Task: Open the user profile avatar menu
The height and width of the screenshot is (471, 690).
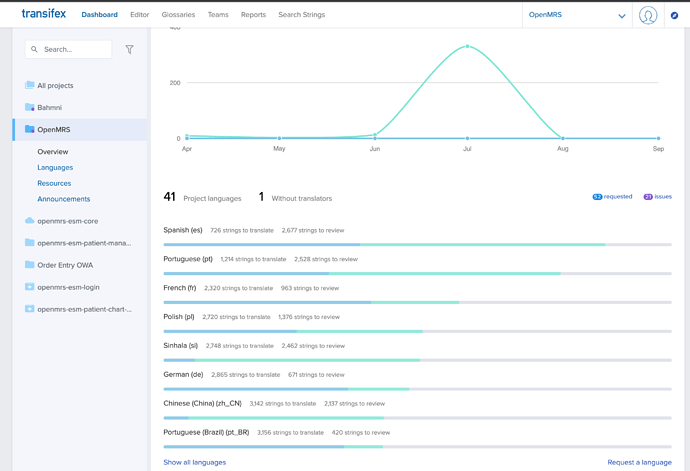Action: tap(648, 15)
